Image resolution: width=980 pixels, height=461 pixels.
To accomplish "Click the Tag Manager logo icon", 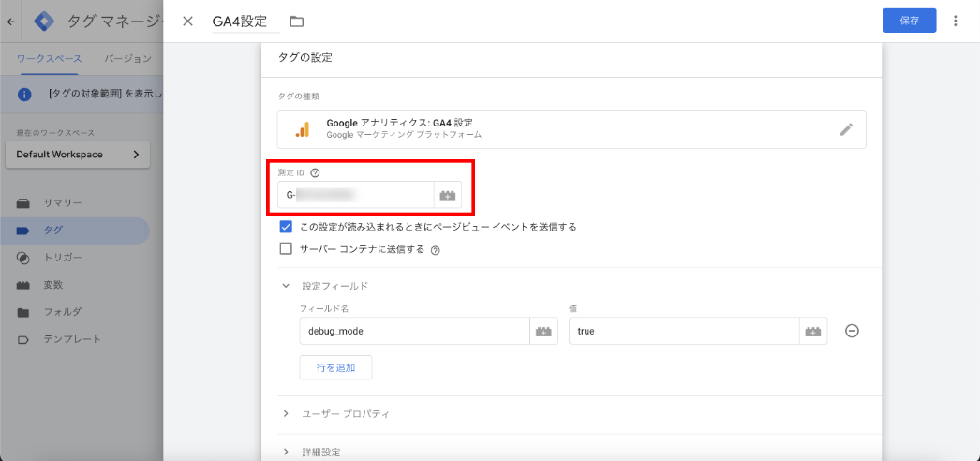I will [44, 22].
